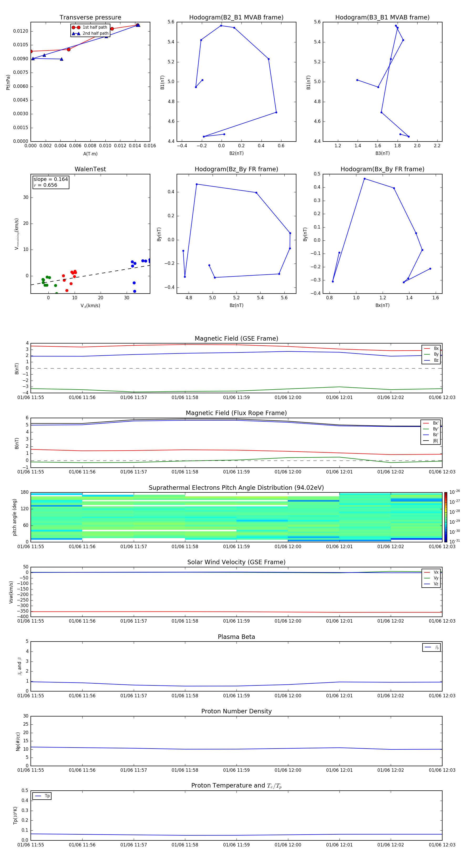Click the Suprathermal Electrons Pitch Angle Distribution title
The image size is (473, 868).
tap(236, 488)
